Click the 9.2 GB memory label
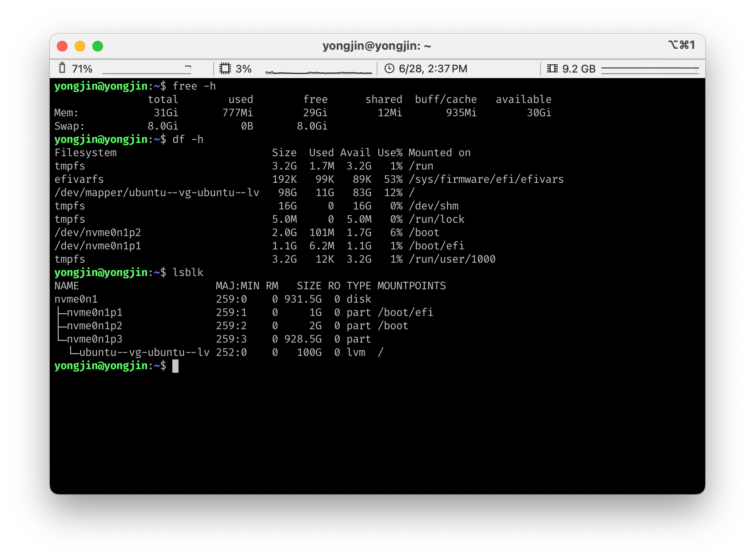The height and width of the screenshot is (560, 755). pos(579,69)
